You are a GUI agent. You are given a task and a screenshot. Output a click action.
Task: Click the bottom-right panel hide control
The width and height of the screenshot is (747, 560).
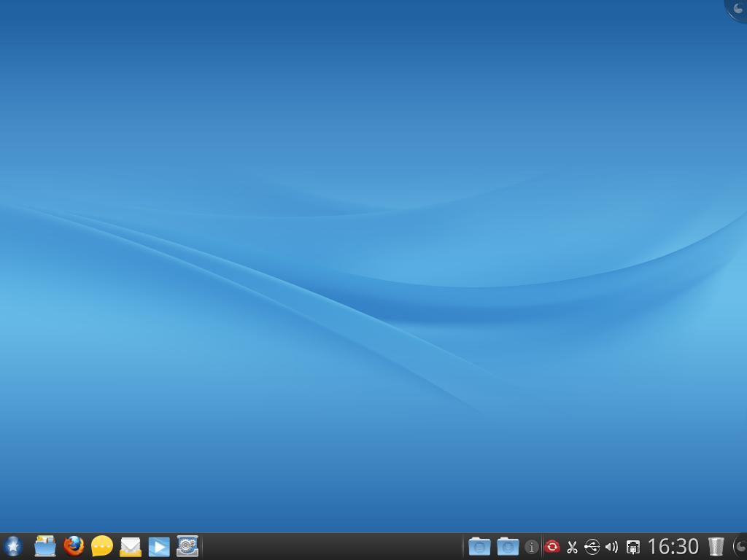(741, 548)
